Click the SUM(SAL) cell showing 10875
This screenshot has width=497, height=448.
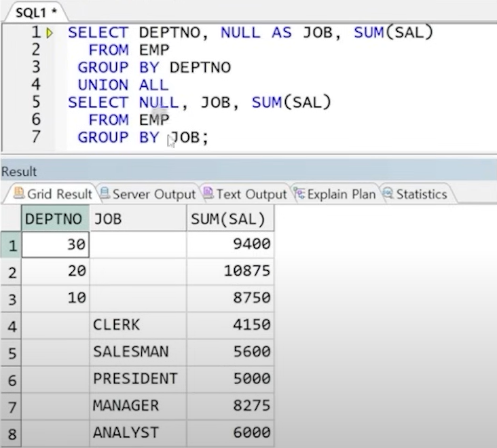tap(230, 272)
